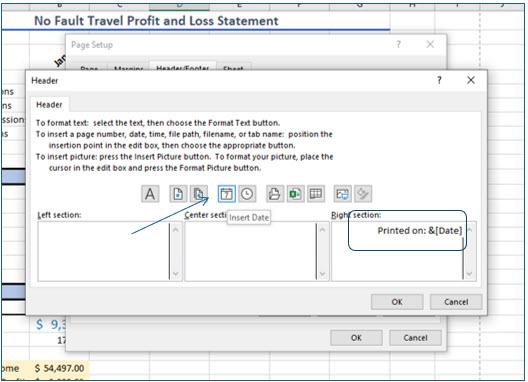Image resolution: width=528 pixels, height=382 pixels.
Task: Click Cancel in the Page Setup dialog
Action: point(415,338)
